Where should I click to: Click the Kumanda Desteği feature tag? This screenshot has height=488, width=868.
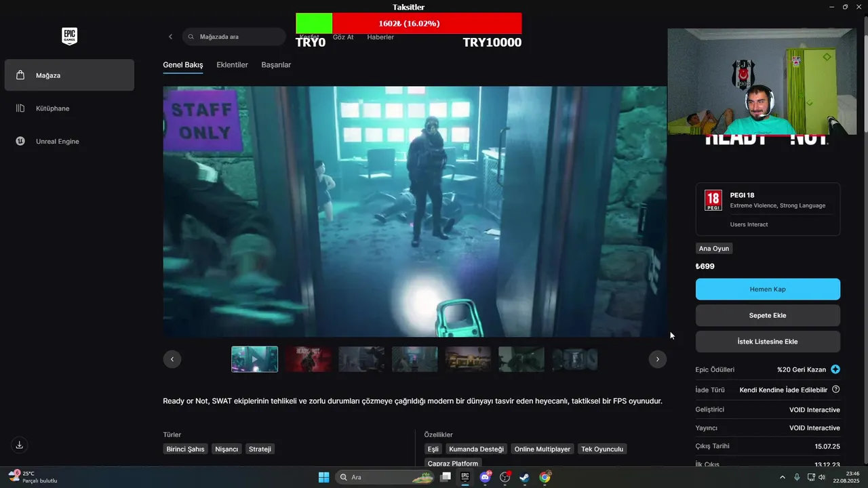tap(476, 449)
